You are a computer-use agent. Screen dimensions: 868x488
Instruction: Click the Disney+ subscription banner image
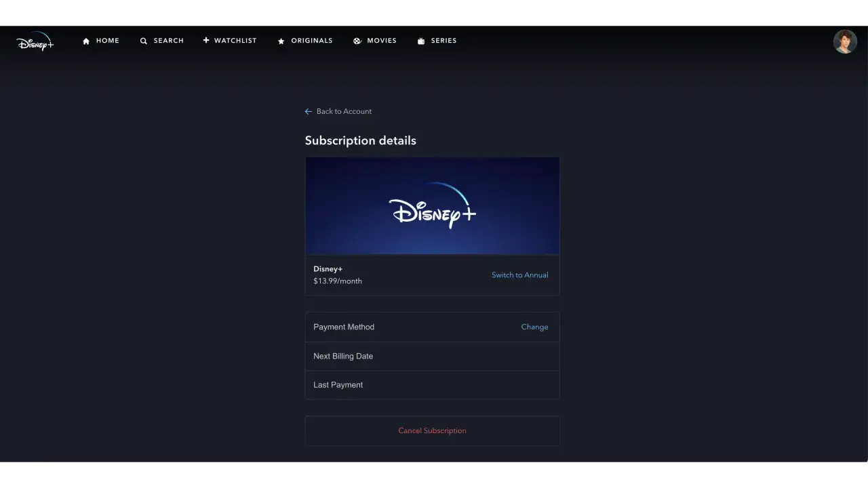point(432,206)
